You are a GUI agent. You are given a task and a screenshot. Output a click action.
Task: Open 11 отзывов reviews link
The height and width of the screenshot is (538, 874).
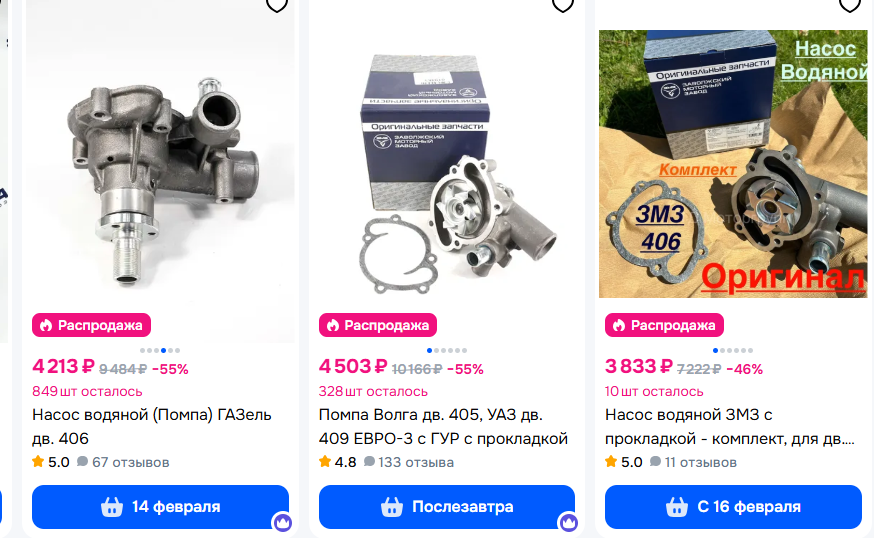pos(693,462)
